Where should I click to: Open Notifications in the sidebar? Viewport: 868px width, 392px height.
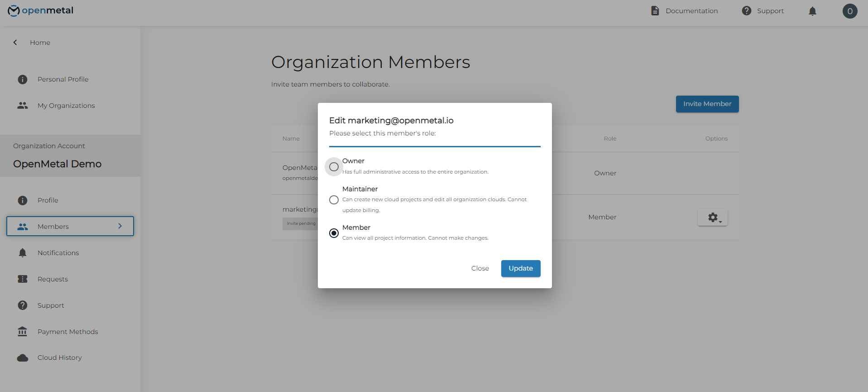[x=58, y=253]
